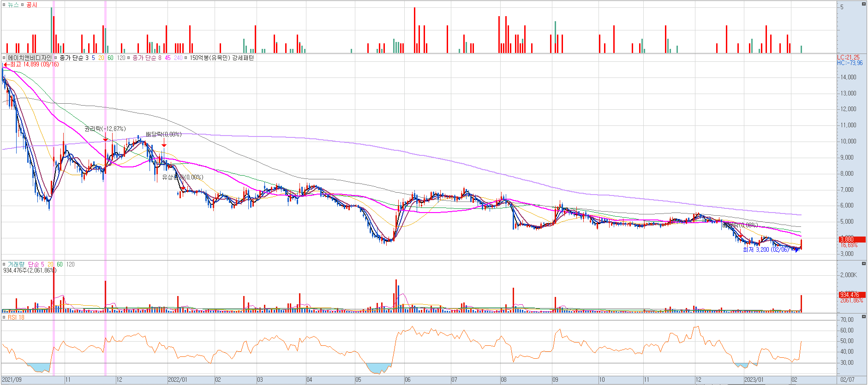Click the 02/07 date at axis corner

click(x=847, y=380)
